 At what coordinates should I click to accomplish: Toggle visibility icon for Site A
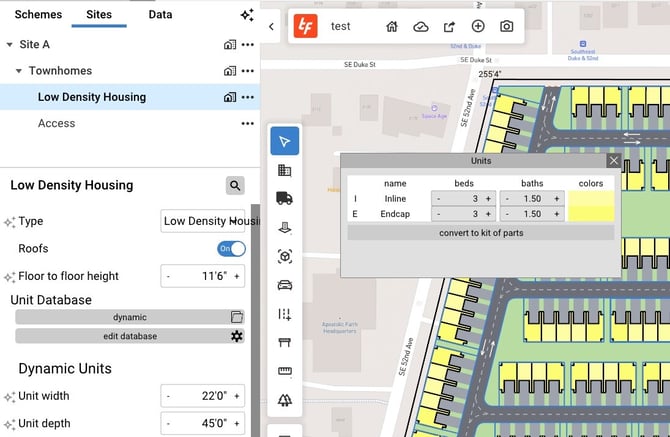(x=230, y=45)
